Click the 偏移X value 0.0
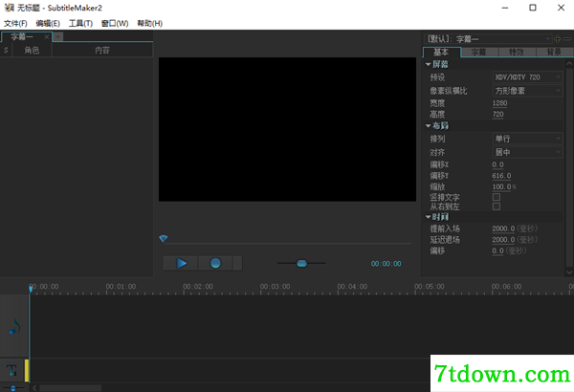The width and height of the screenshot is (574, 392). pyautogui.click(x=497, y=164)
